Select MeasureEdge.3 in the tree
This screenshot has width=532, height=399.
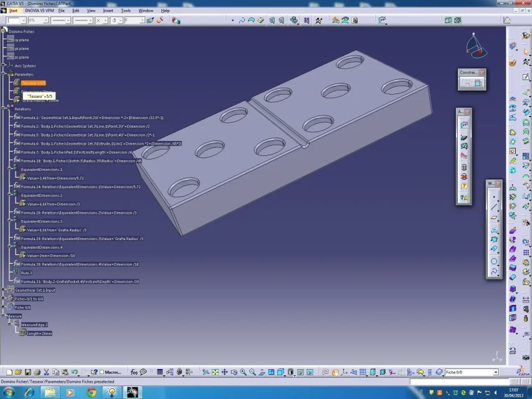(x=34, y=325)
